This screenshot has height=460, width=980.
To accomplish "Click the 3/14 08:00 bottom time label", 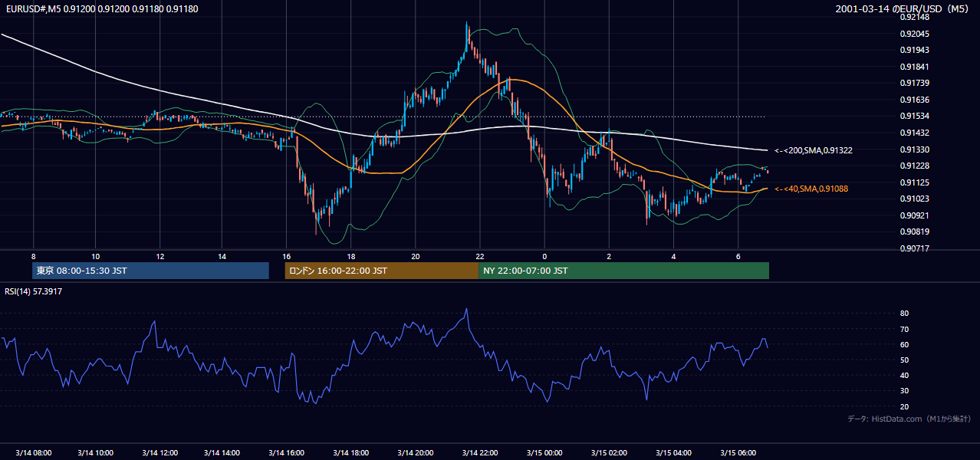I will pyautogui.click(x=33, y=452).
